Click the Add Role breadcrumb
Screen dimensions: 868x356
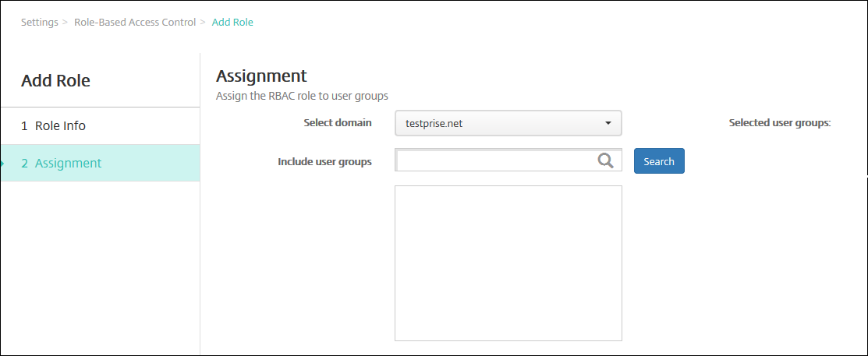coord(232,22)
